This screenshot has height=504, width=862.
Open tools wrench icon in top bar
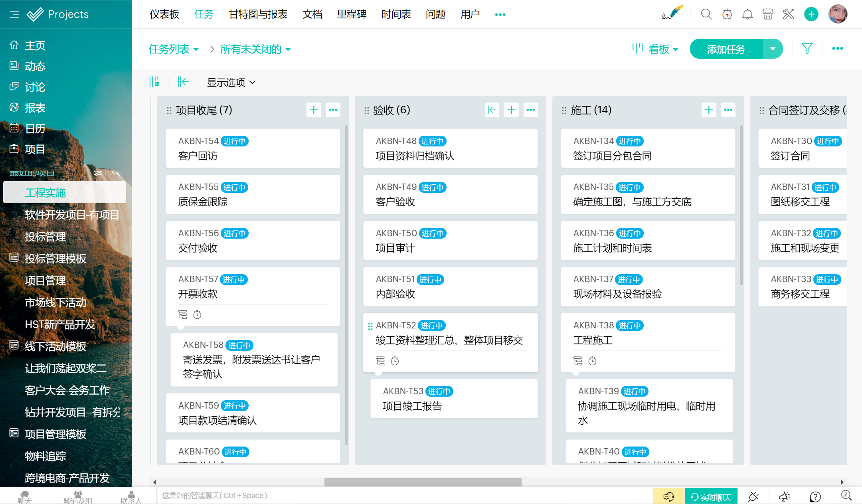[x=788, y=14]
